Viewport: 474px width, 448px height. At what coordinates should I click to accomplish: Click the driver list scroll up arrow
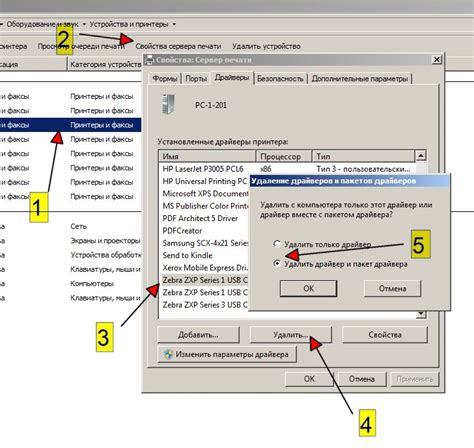[x=421, y=156]
